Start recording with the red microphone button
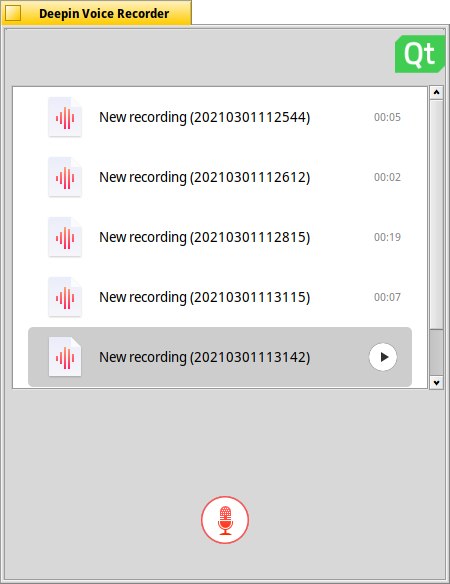Viewport: 450px width, 584px height. [225, 520]
